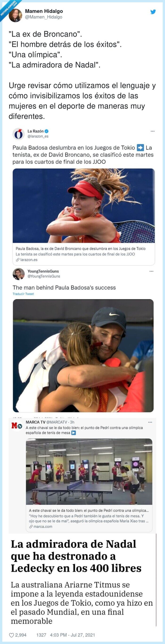View the hugging coach photo

pyautogui.click(x=83, y=356)
